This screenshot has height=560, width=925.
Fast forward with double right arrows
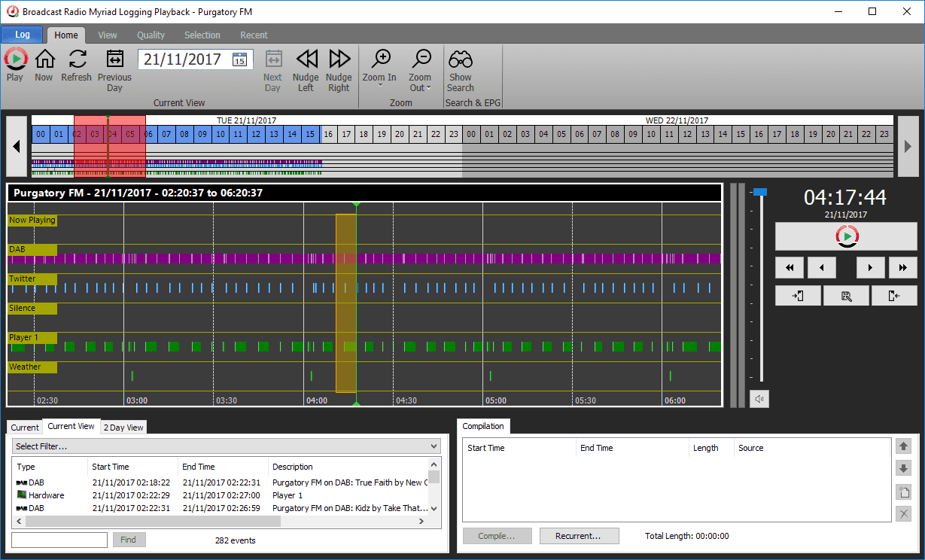(x=903, y=267)
